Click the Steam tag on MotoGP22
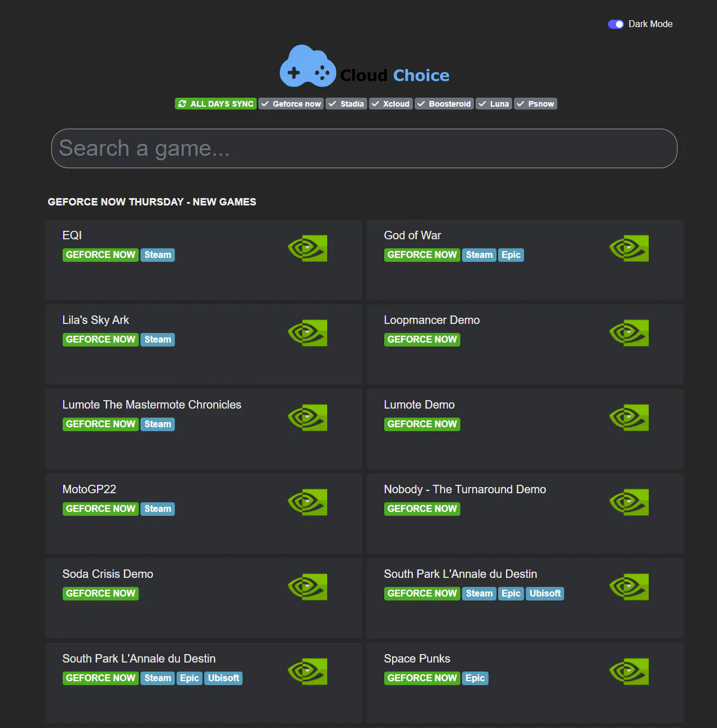 coord(157,509)
